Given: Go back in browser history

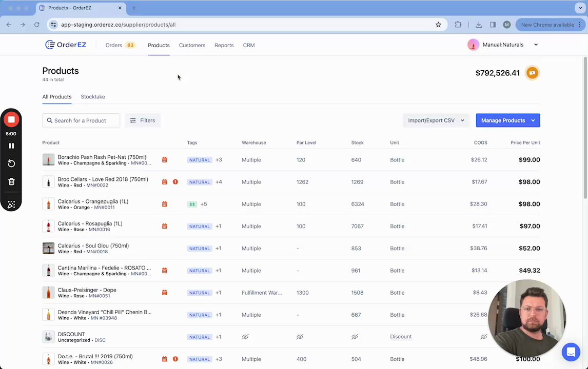Looking at the screenshot, I should (x=9, y=25).
